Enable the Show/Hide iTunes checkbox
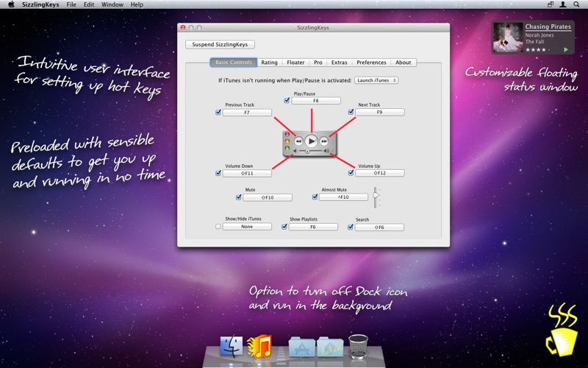588x368 pixels. pyautogui.click(x=218, y=227)
